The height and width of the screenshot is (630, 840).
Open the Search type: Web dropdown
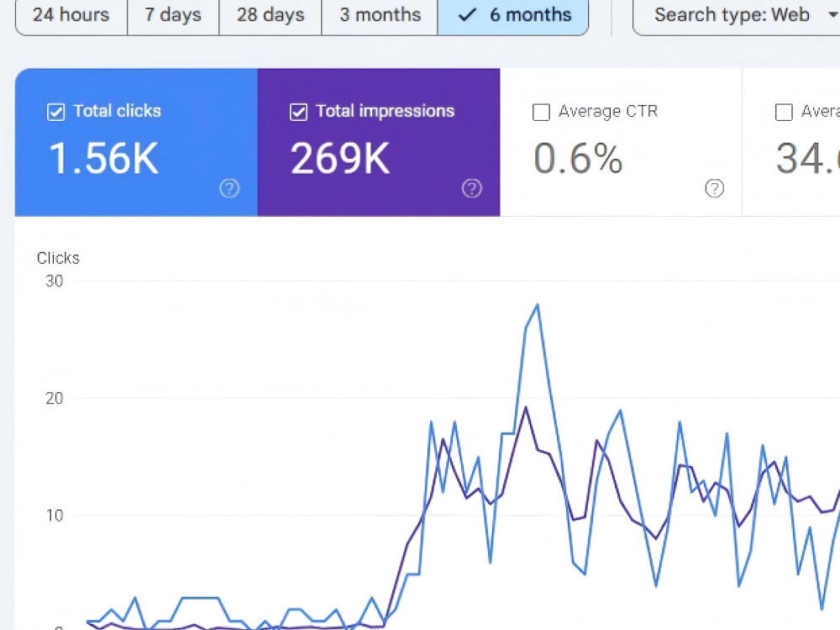click(x=737, y=15)
